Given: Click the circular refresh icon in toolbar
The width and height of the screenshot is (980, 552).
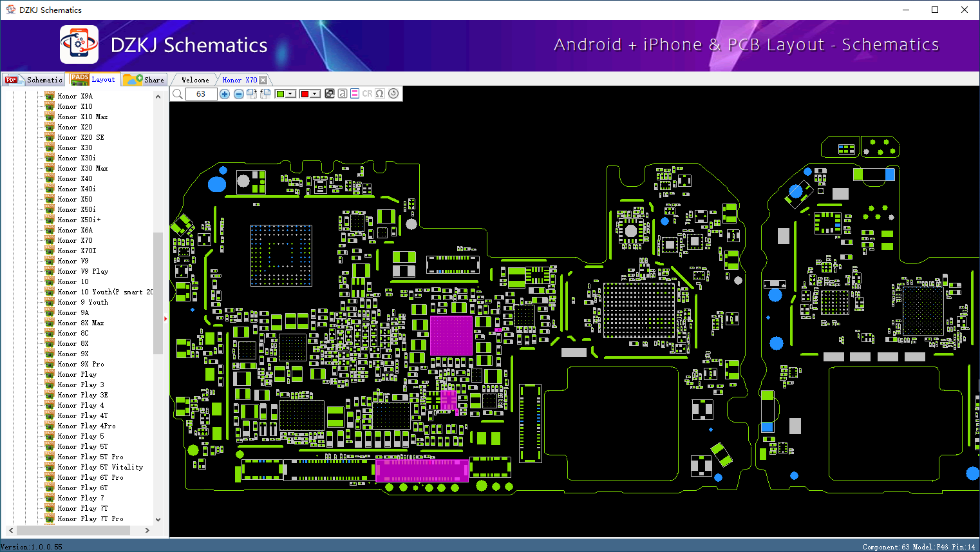Looking at the screenshot, I should [393, 93].
